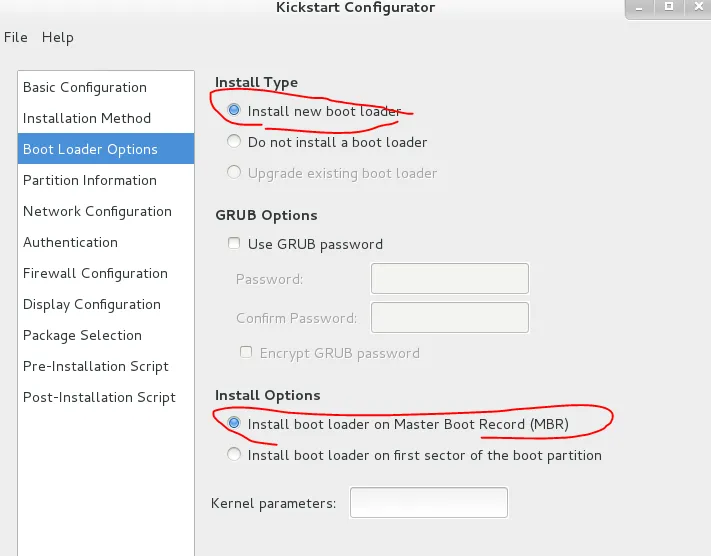Switch to Network Configuration section

click(97, 211)
